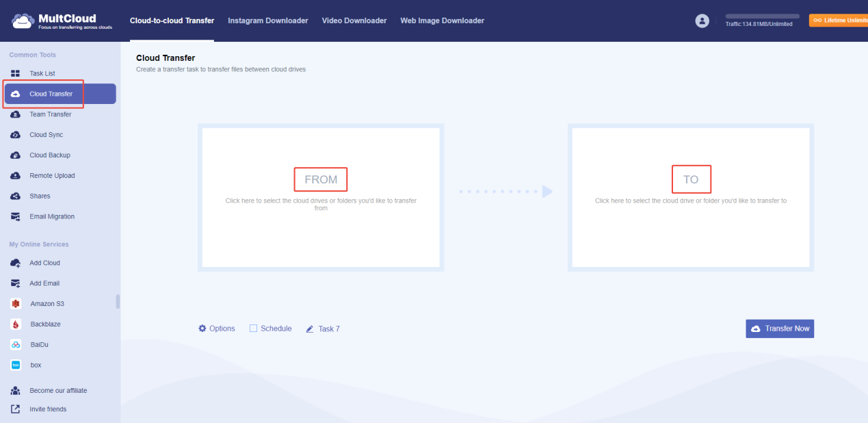Enable the Schedule checkbox
Image resolution: width=868 pixels, height=423 pixels.
(x=253, y=328)
